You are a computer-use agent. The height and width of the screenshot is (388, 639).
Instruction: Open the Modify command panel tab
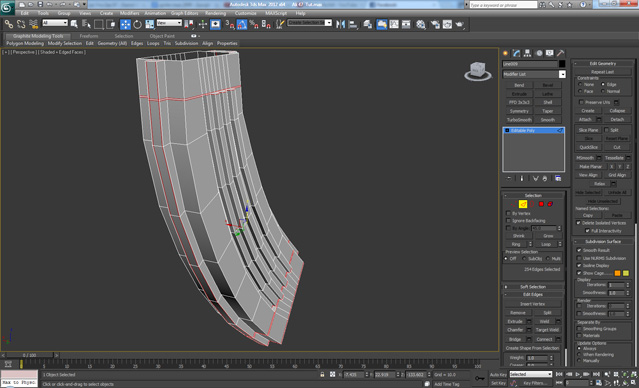click(x=516, y=53)
